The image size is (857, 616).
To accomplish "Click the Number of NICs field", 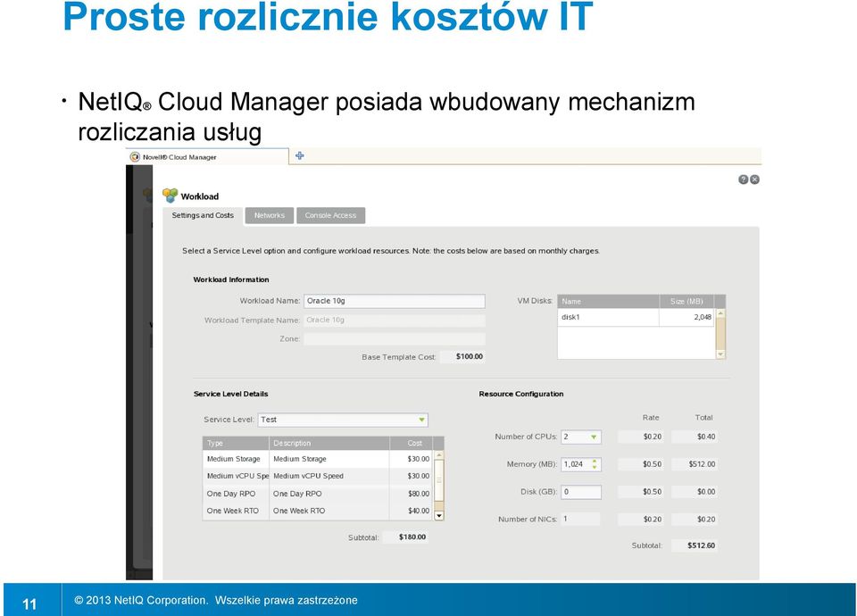I will tap(580, 519).
